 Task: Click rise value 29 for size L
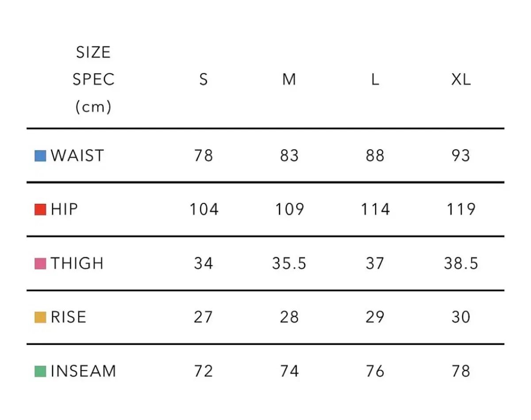coord(375,317)
